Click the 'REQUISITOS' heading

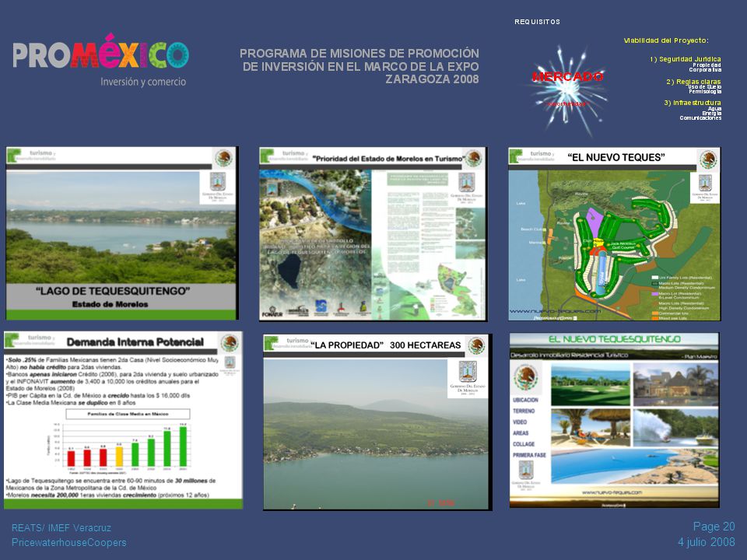(538, 22)
